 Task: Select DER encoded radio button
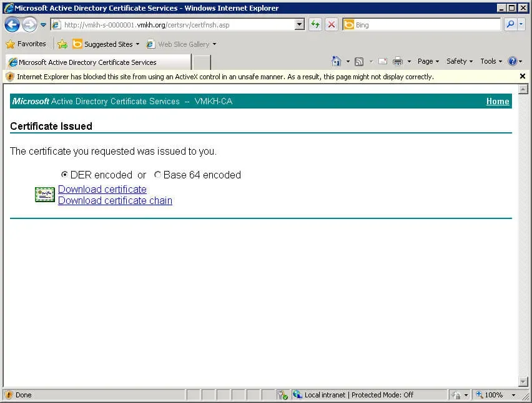64,175
